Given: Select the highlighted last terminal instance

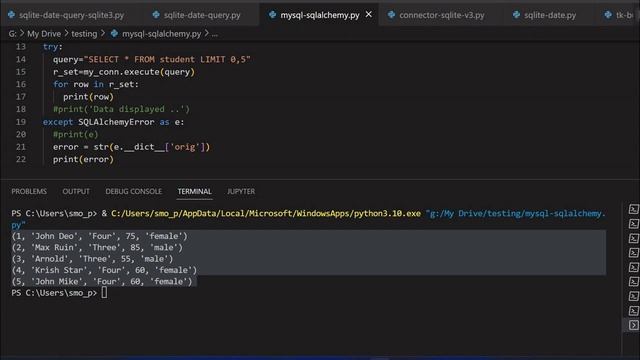Looking at the screenshot, I should [x=633, y=325].
